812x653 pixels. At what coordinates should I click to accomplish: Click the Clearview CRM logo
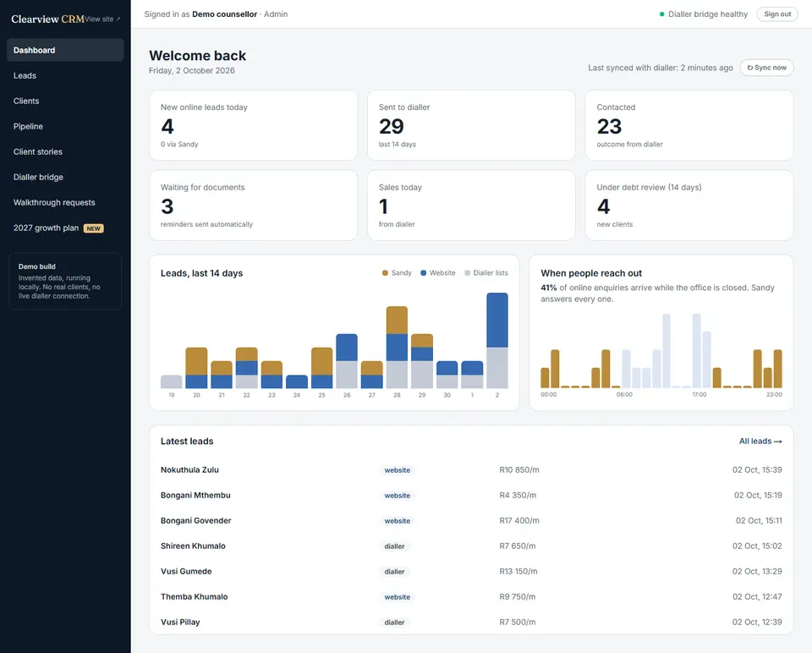coord(47,19)
